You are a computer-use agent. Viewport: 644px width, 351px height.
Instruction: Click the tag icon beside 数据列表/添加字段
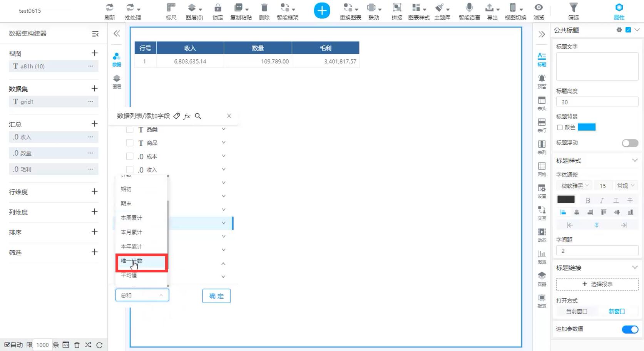coord(177,116)
